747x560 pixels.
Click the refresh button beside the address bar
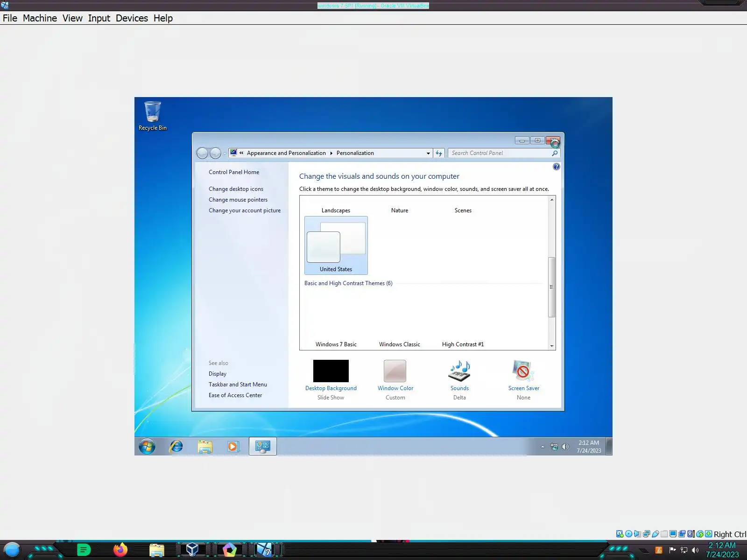click(x=439, y=153)
